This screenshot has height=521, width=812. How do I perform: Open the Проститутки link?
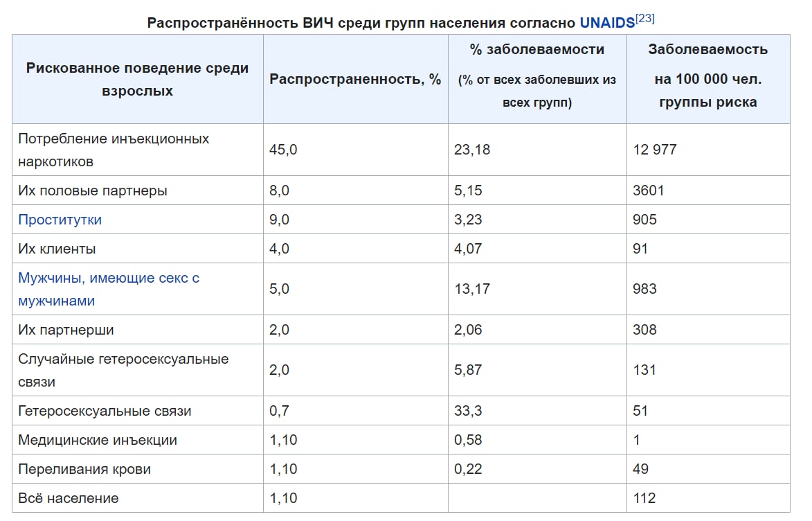(x=60, y=220)
